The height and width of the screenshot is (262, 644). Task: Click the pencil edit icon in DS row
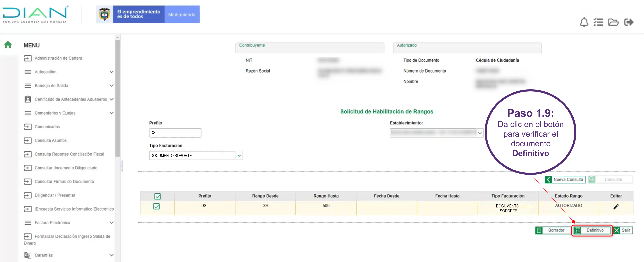(x=616, y=207)
